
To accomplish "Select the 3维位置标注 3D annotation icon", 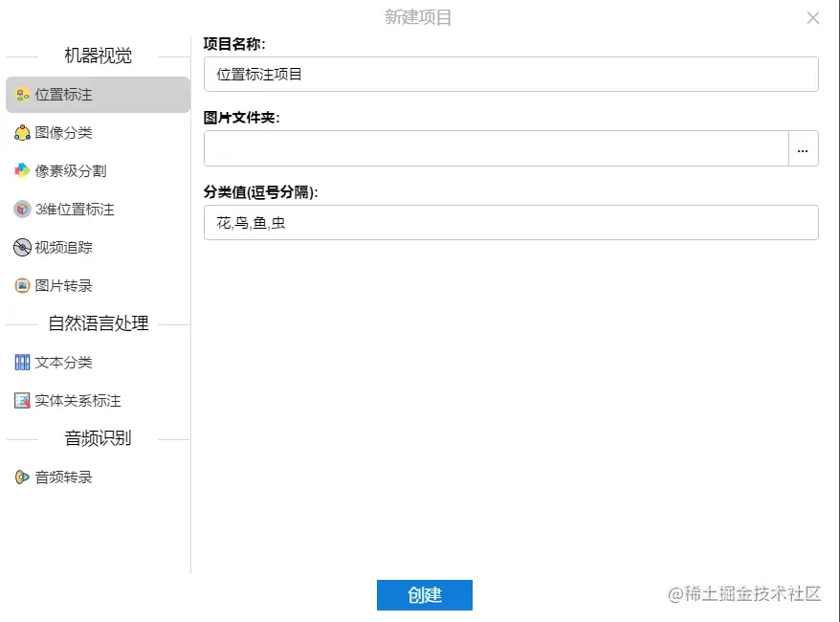I will [22, 209].
